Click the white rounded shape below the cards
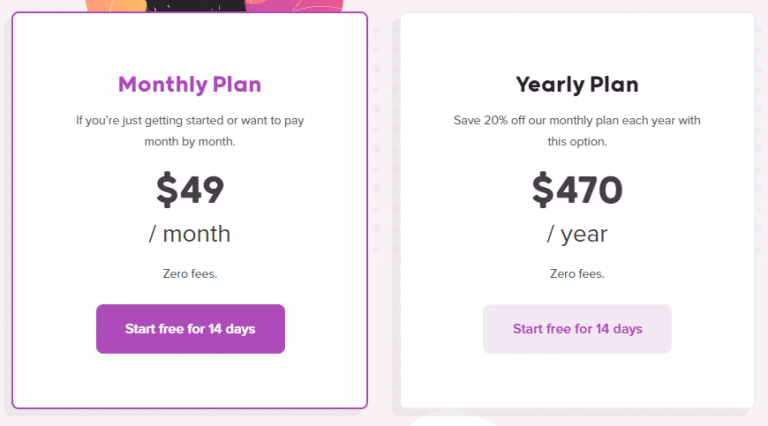 (450, 420)
